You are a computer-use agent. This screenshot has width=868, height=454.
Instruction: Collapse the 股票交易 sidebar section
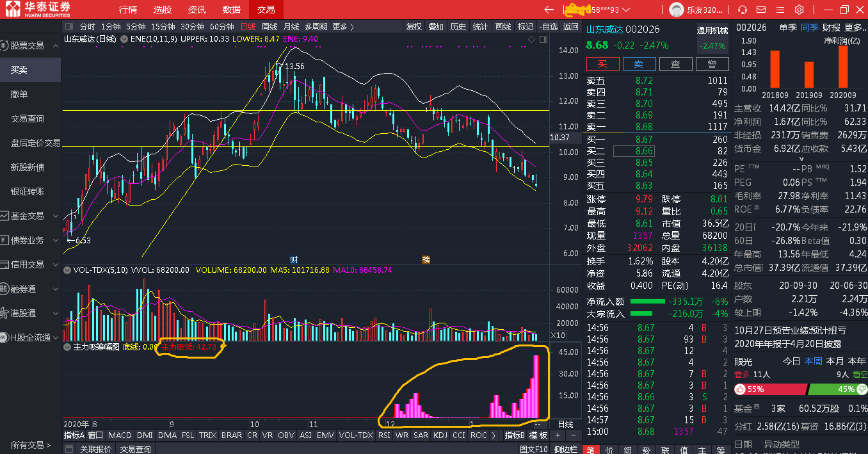click(56, 45)
